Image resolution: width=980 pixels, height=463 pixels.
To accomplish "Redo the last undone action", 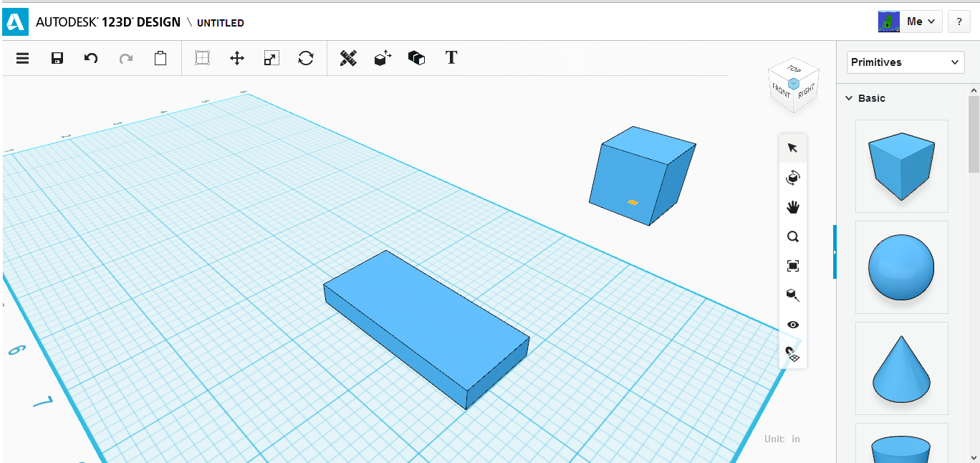I will pos(126,58).
